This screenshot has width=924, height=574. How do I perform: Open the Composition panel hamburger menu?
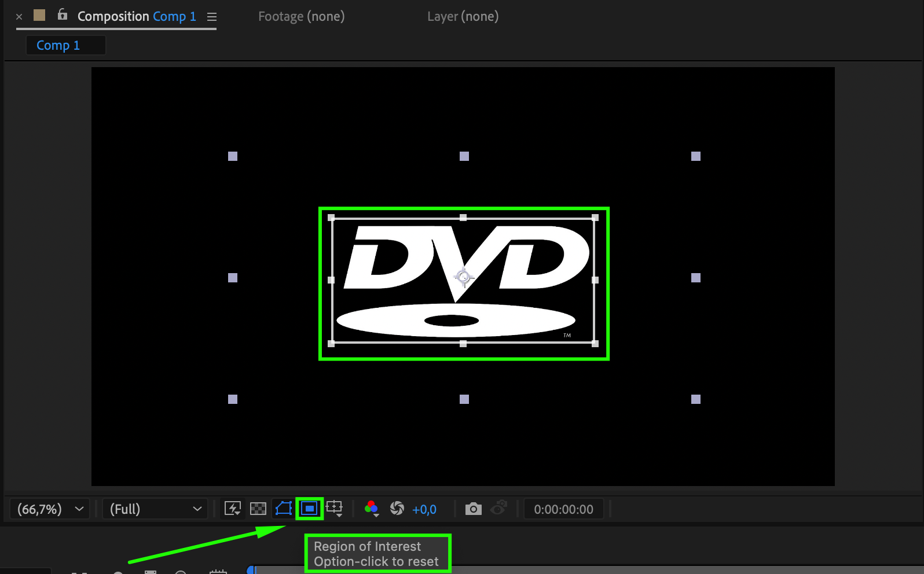(x=212, y=17)
